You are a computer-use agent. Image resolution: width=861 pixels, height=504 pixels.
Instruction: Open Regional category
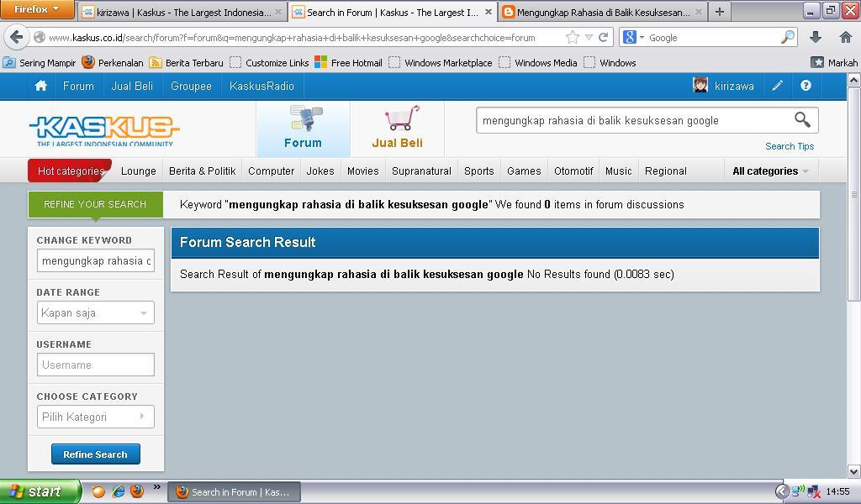[666, 171]
